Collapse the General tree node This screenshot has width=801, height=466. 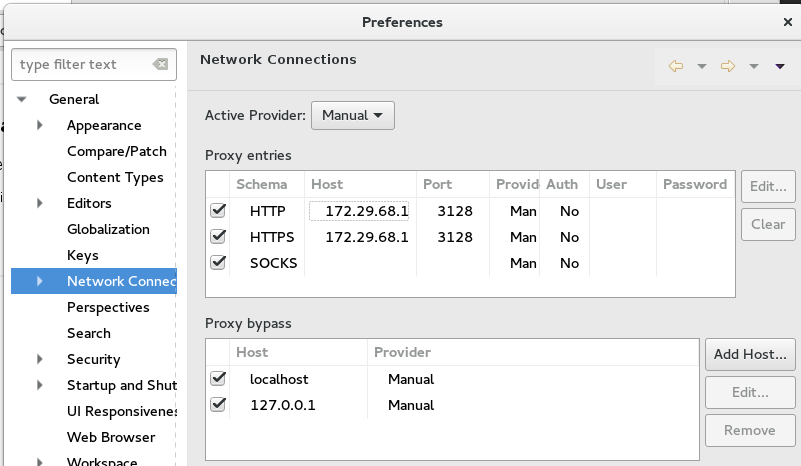tap(21, 99)
